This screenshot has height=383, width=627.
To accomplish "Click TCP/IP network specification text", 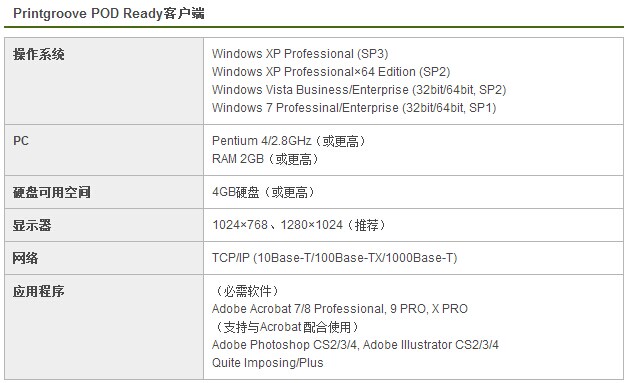I will pyautogui.click(x=335, y=258).
